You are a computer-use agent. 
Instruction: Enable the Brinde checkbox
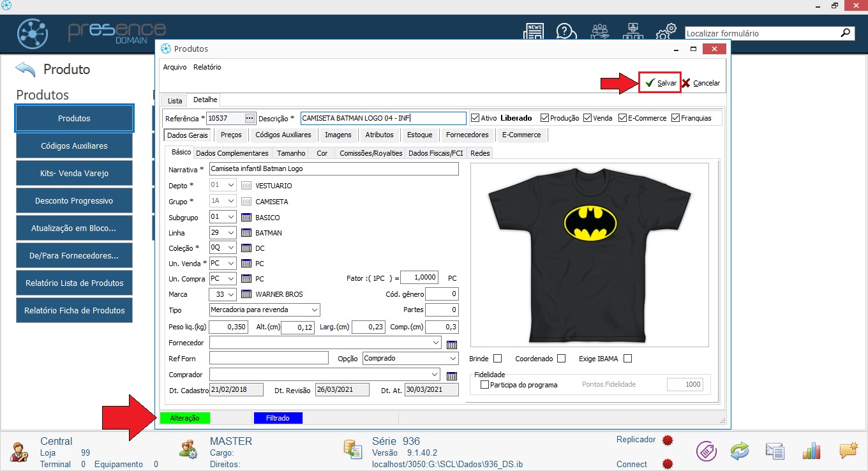(498, 359)
